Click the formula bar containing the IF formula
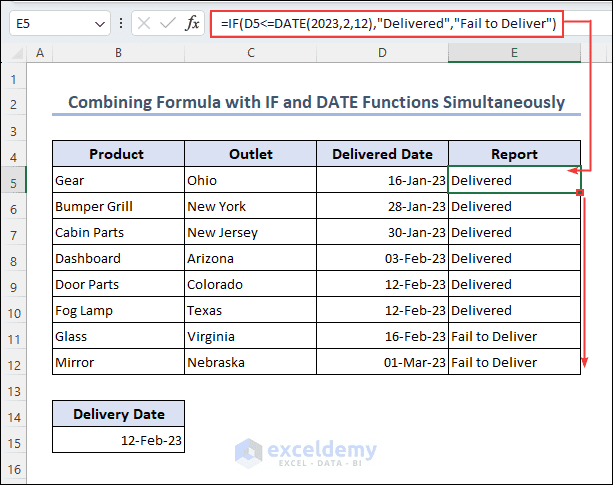 pos(387,24)
